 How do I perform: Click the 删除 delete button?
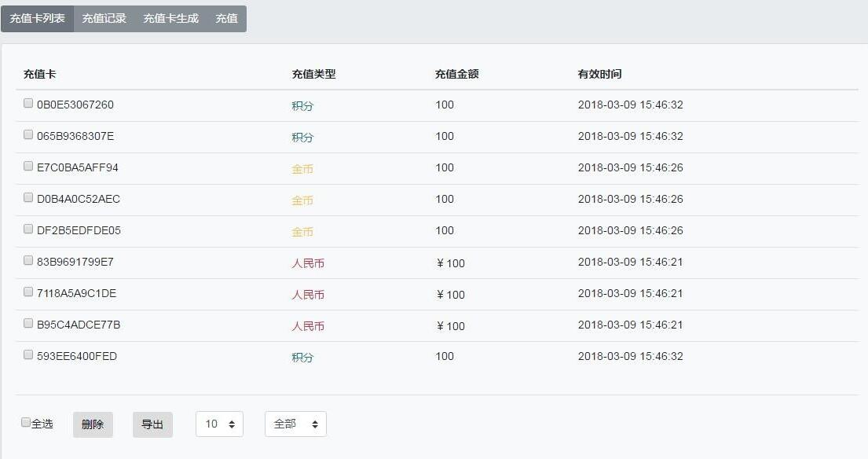pos(93,424)
